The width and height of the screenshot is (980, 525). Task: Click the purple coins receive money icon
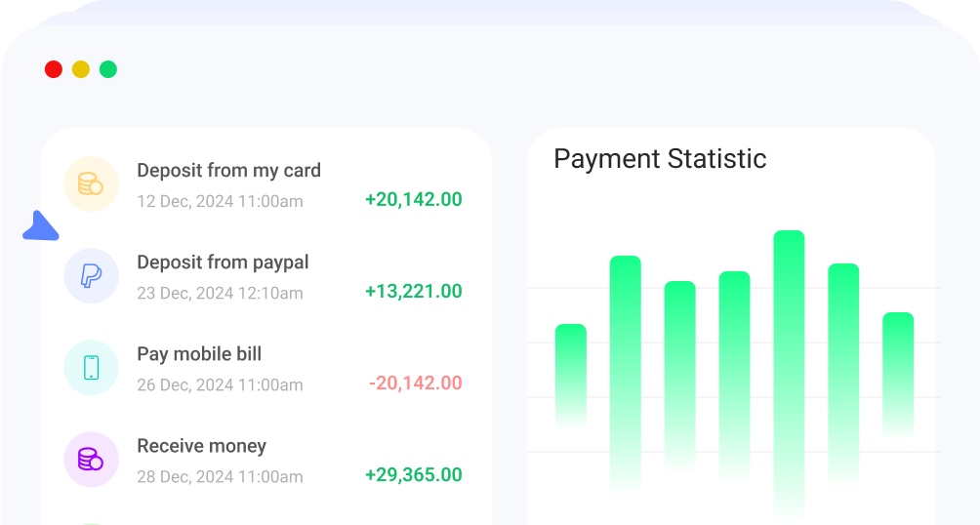91,459
